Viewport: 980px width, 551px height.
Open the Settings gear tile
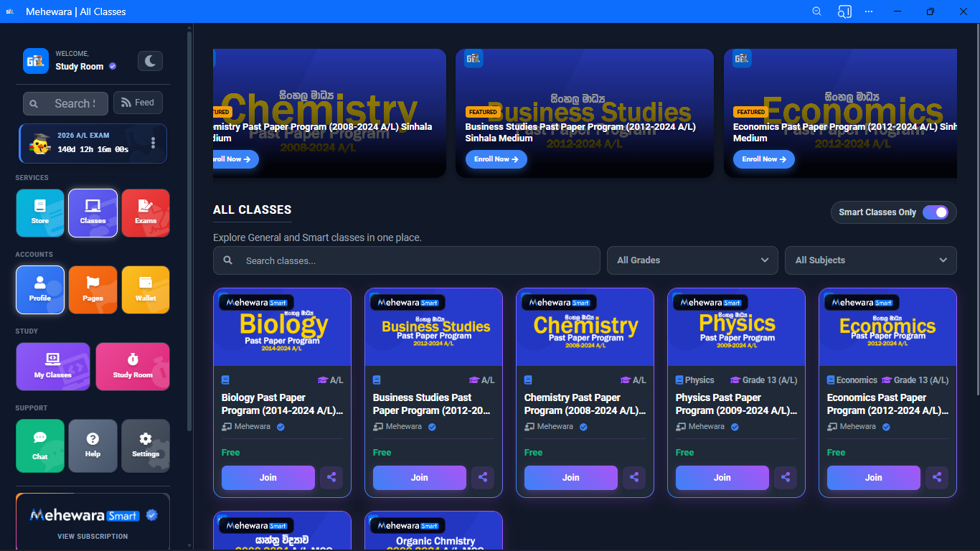click(x=146, y=446)
